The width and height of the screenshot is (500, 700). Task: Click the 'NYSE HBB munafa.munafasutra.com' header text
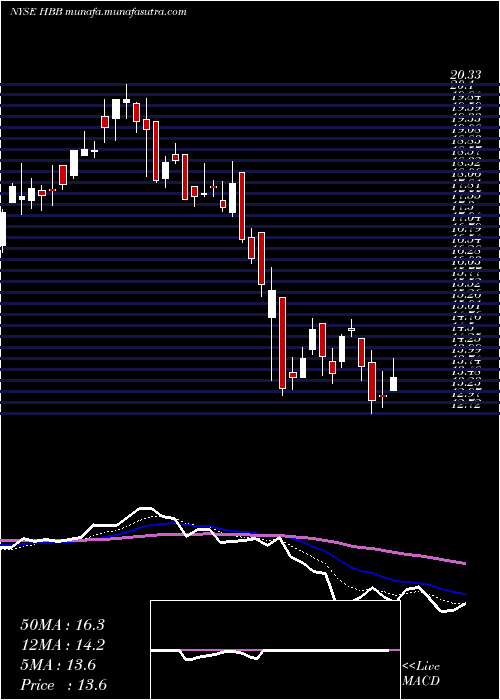[x=98, y=12]
